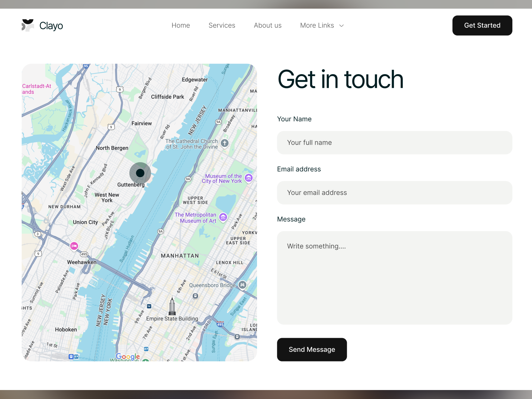Open the Services menu item
Viewport: 532px width, 399px height.
[x=222, y=25]
